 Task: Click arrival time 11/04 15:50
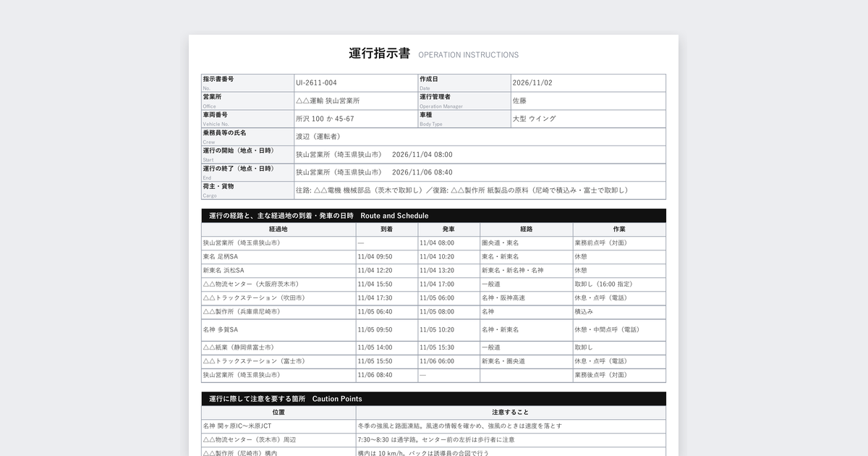pos(375,284)
